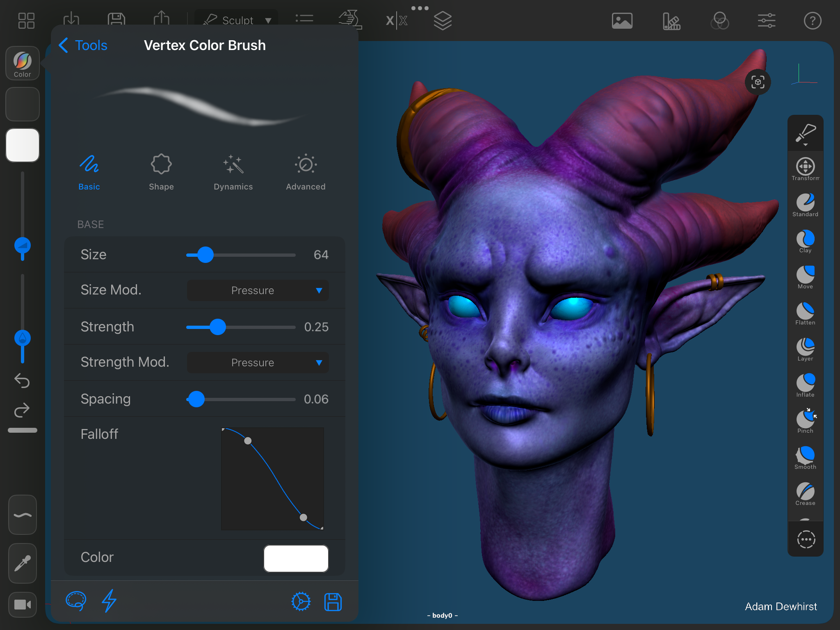Open the white Color swatch in panel

tap(296, 558)
